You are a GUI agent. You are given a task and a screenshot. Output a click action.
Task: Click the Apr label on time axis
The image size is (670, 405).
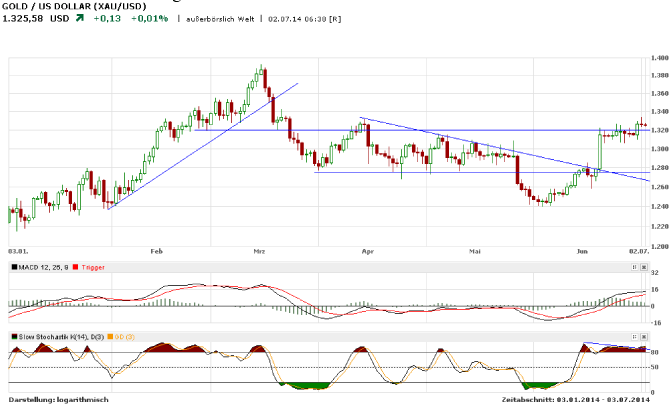(x=366, y=254)
